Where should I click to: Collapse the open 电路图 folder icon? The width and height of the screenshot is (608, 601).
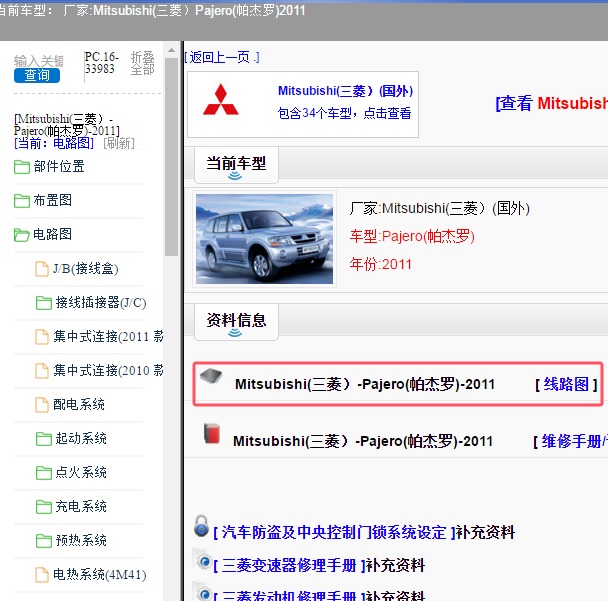22,235
